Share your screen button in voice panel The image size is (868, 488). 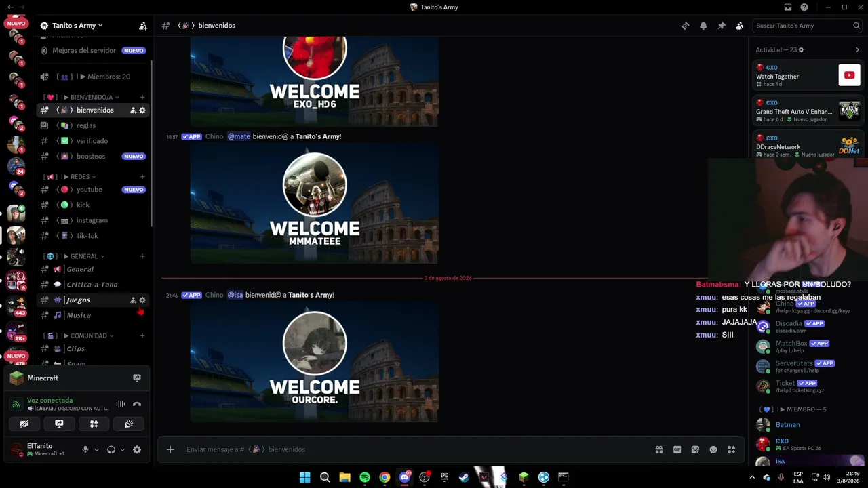[x=59, y=424]
